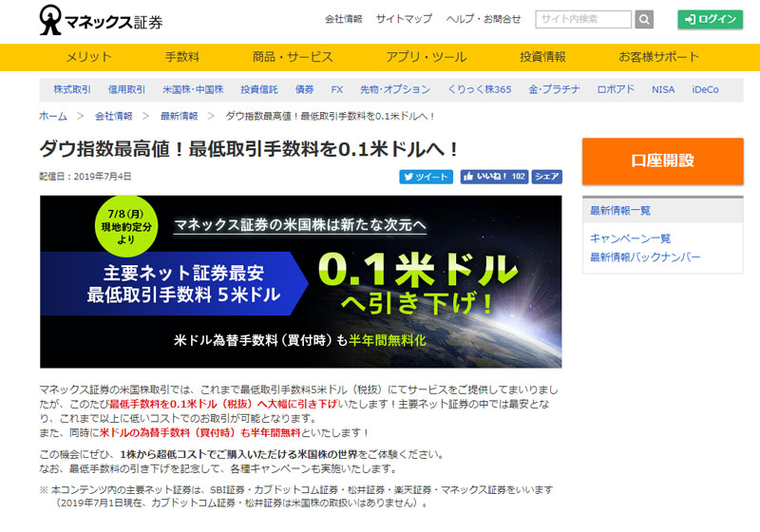Click the 配信日：2019年7月4日 date text
Image resolution: width=760 pixels, height=532 pixels.
click(85, 177)
